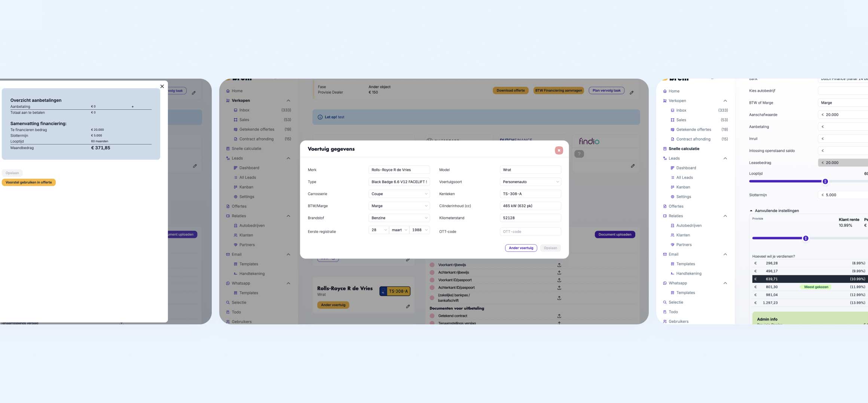Click the Plan vervolg taak button
The height and width of the screenshot is (403, 868).
pyautogui.click(x=606, y=90)
